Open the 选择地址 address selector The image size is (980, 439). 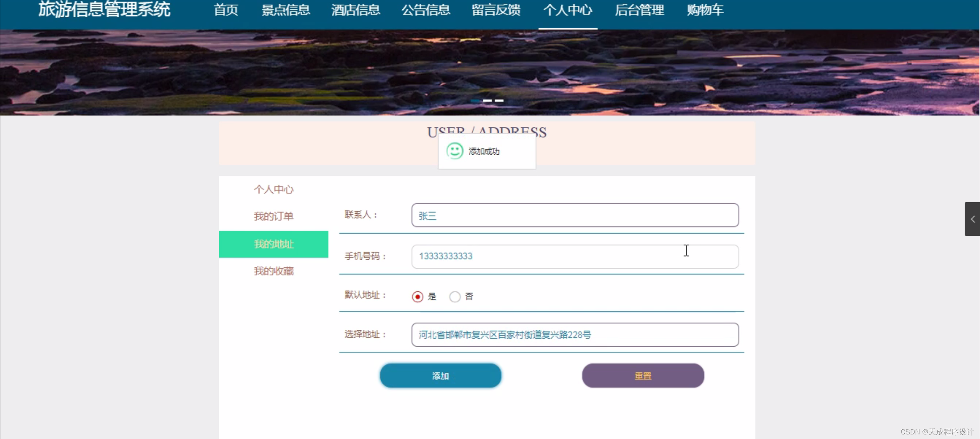(x=575, y=334)
